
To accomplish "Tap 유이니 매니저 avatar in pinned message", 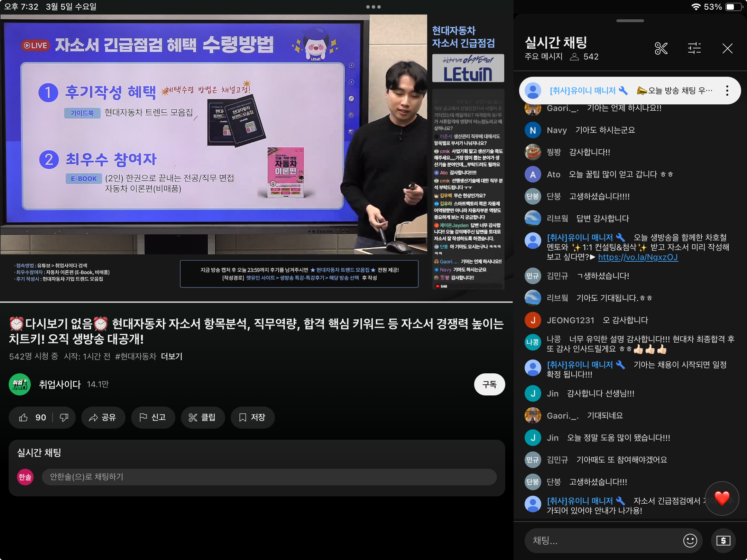I will tap(533, 91).
